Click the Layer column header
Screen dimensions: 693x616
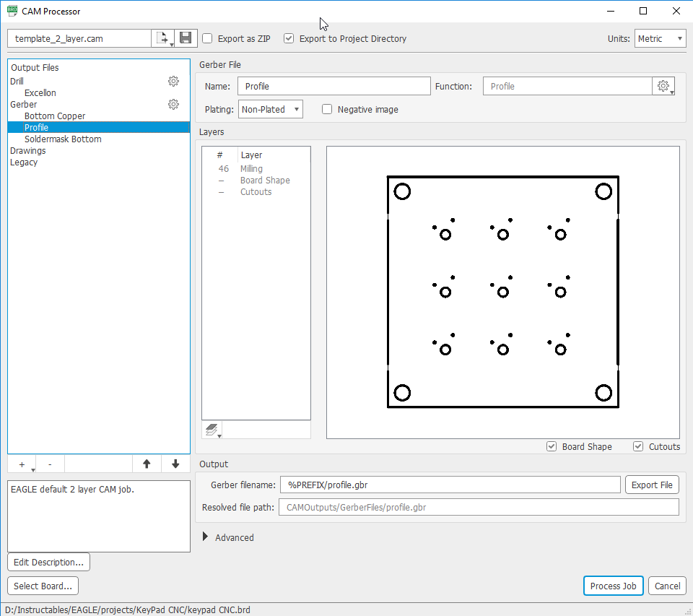click(x=251, y=155)
